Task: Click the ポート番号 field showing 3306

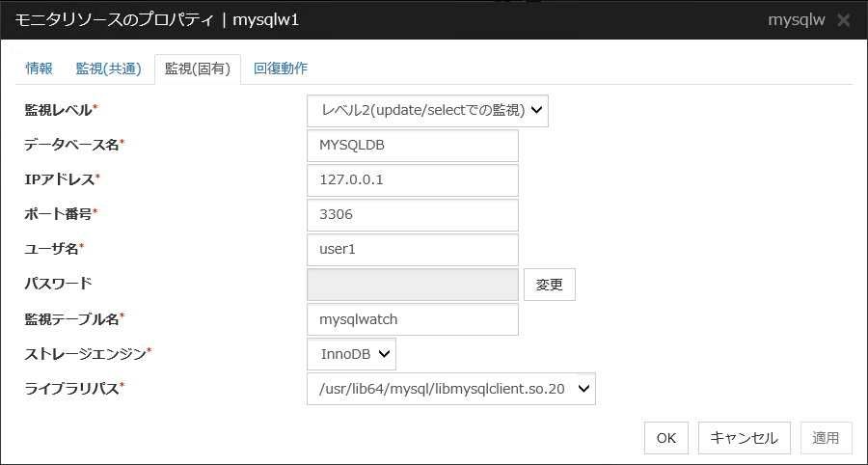Action: [412, 214]
